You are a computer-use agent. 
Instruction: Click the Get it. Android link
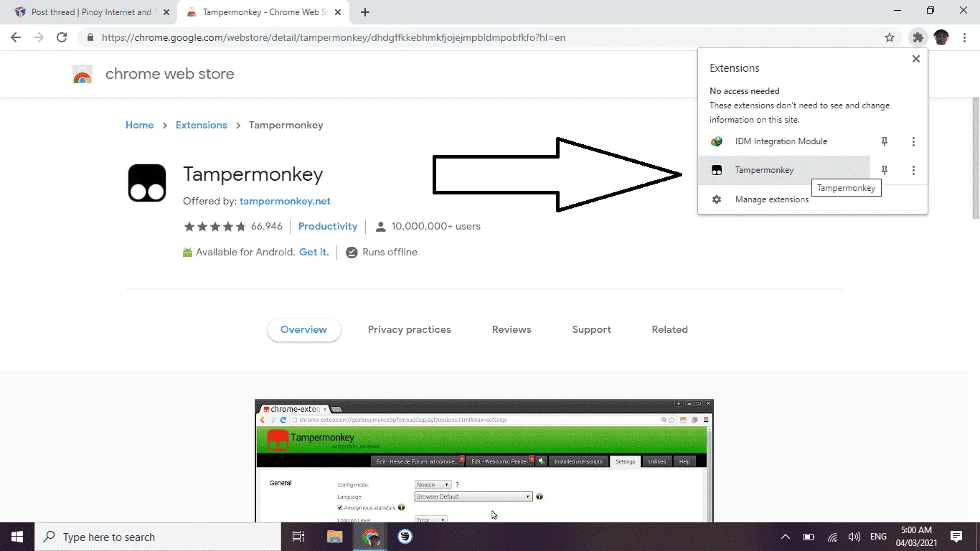point(314,252)
